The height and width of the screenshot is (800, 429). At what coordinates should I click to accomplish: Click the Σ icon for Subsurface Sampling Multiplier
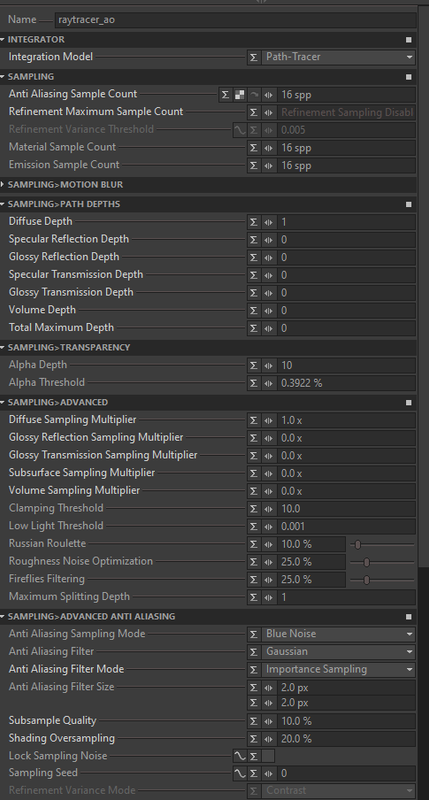(x=254, y=473)
